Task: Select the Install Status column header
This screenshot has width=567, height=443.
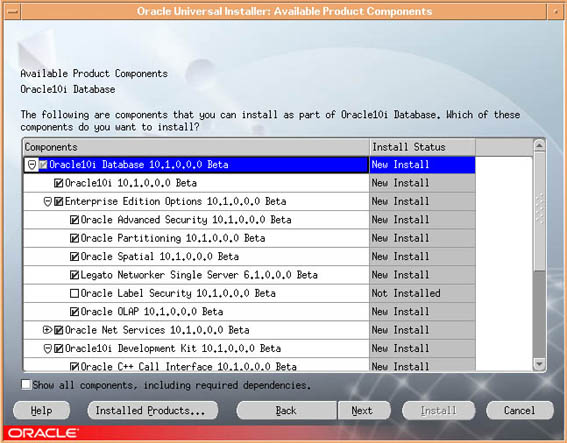Action: [x=422, y=147]
